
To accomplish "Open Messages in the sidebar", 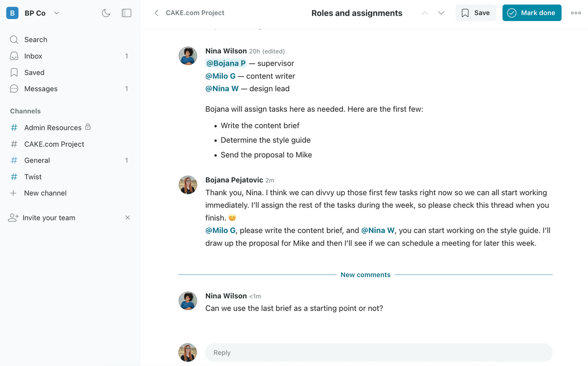I will click(x=41, y=89).
